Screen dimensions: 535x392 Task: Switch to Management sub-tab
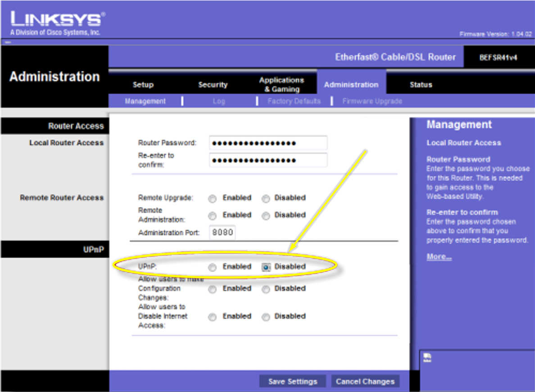[145, 101]
